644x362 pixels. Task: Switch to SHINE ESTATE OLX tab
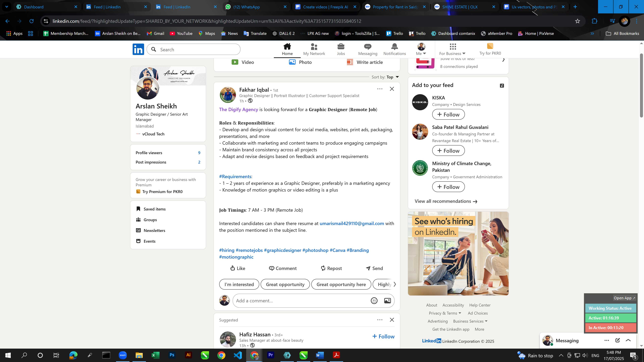pyautogui.click(x=465, y=7)
